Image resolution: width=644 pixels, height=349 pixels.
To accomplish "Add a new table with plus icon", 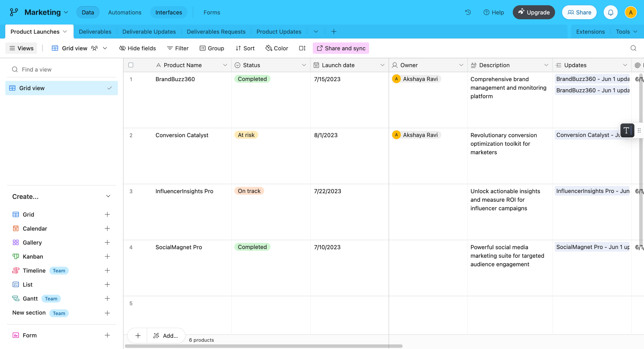I will (334, 32).
